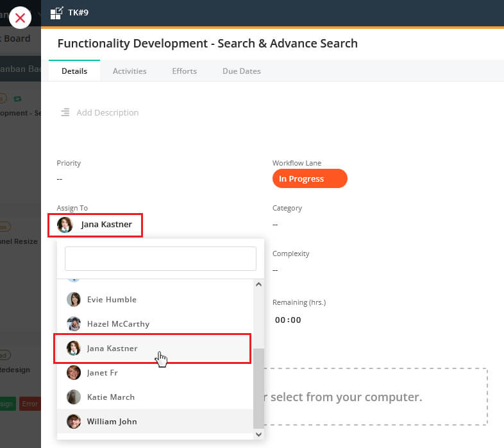
Task: Click Katie March's avatar picture
Action: (x=74, y=397)
